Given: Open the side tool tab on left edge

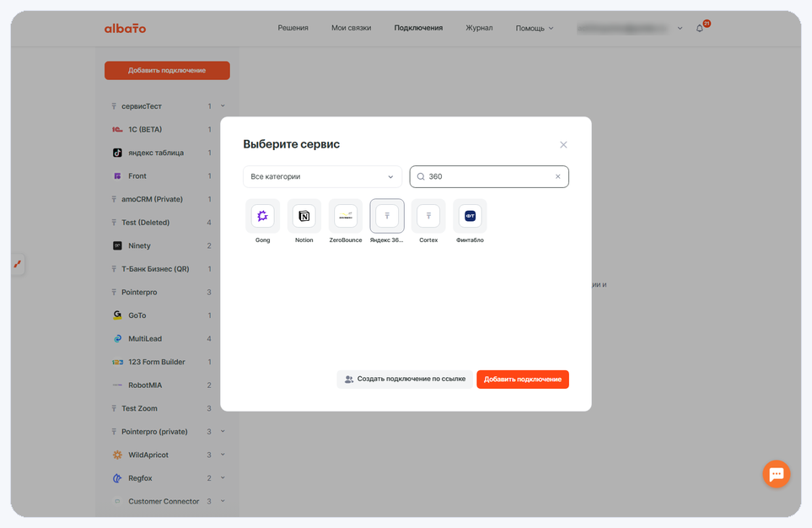Looking at the screenshot, I should tap(18, 264).
